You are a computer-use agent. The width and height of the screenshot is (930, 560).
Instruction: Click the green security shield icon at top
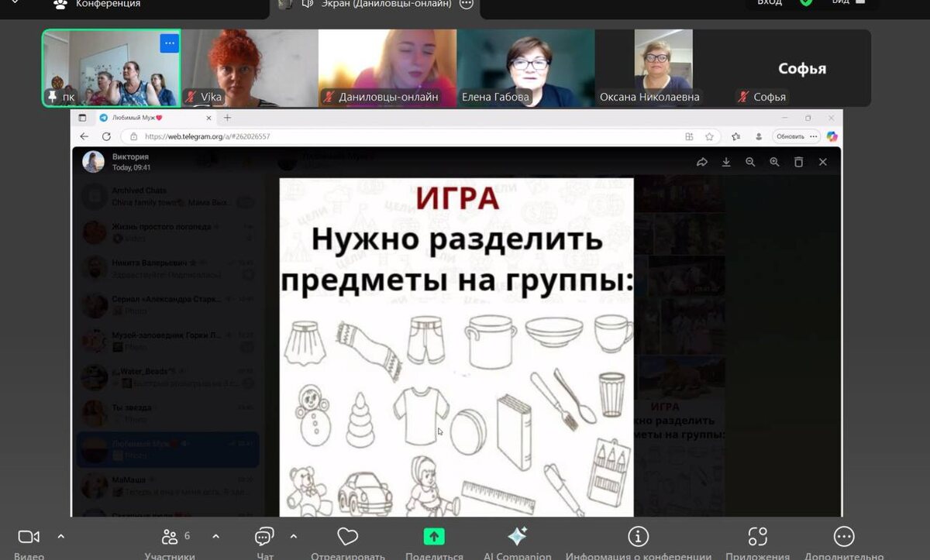coord(806,3)
